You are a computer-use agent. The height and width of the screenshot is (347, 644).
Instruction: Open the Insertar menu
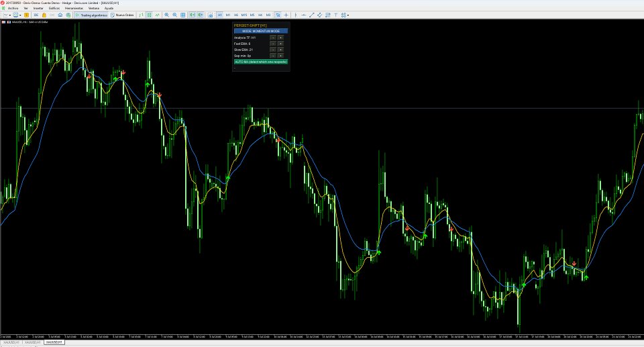(x=38, y=8)
